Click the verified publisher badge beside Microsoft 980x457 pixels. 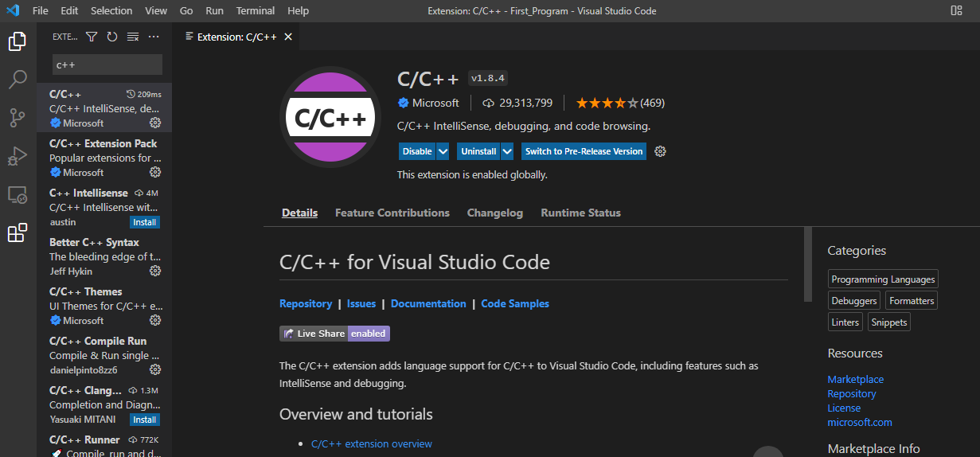(x=404, y=103)
